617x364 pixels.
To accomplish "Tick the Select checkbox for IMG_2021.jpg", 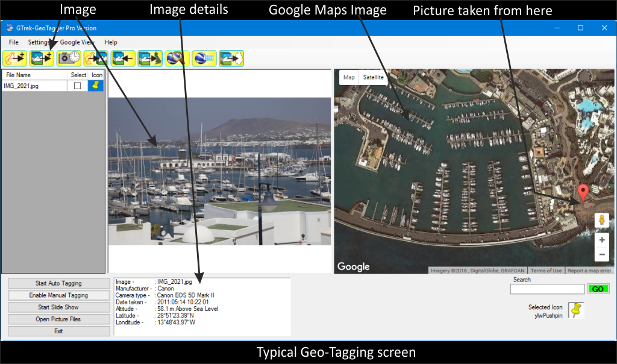I will [x=78, y=86].
